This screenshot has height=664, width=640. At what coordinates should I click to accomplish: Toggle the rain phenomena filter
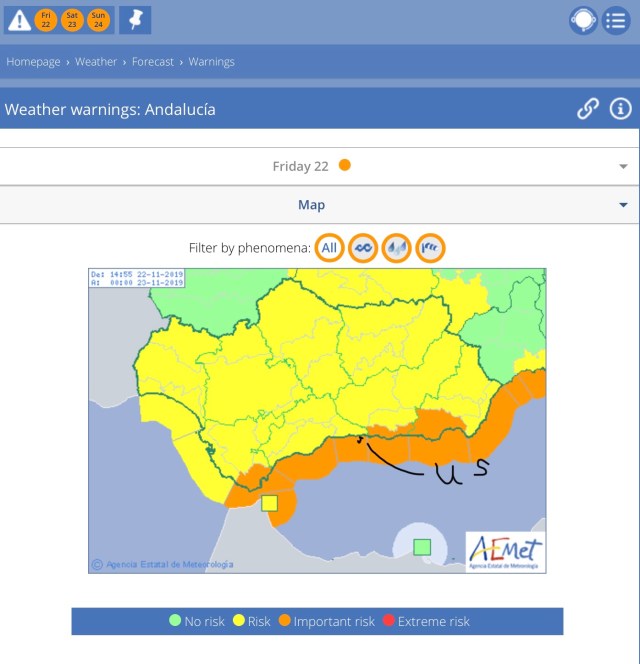396,248
